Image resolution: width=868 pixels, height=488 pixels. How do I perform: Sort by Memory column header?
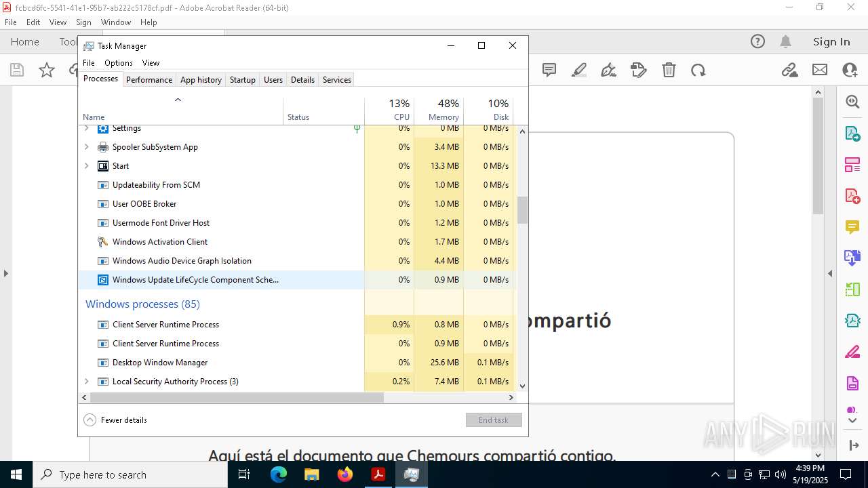pos(439,110)
